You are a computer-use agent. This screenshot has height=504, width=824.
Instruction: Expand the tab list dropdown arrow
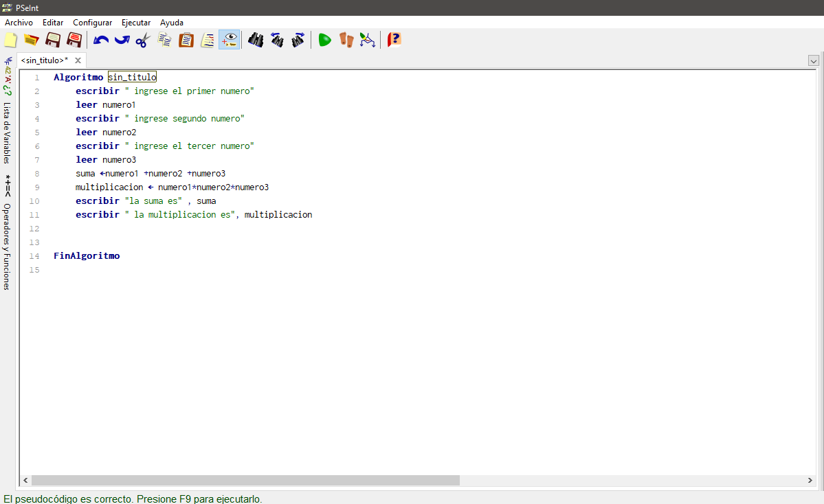(814, 61)
